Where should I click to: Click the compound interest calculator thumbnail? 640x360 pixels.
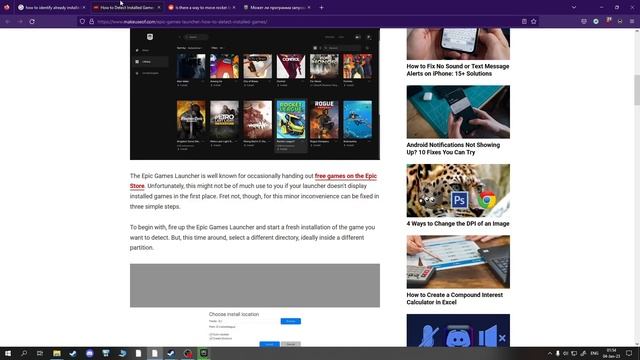458,262
